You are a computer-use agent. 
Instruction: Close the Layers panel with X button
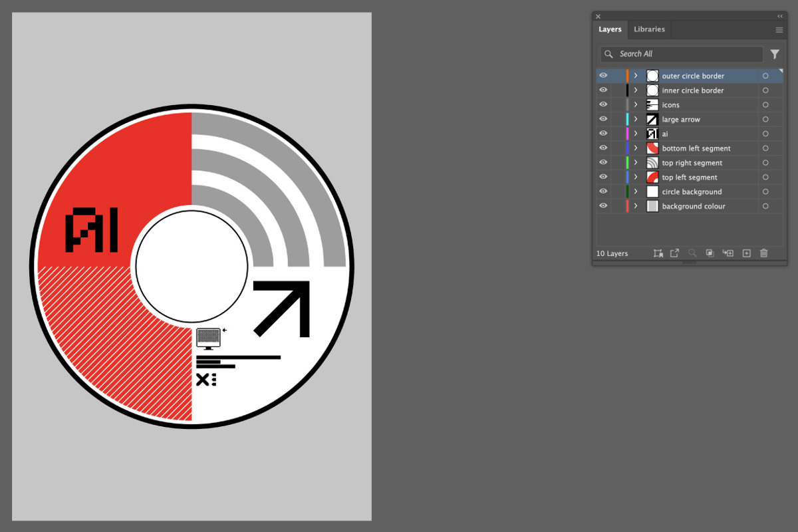click(598, 16)
